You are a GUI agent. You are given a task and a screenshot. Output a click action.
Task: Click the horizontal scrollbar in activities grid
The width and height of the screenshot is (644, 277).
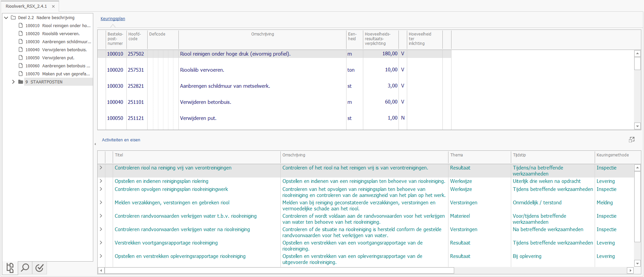tap(279, 270)
